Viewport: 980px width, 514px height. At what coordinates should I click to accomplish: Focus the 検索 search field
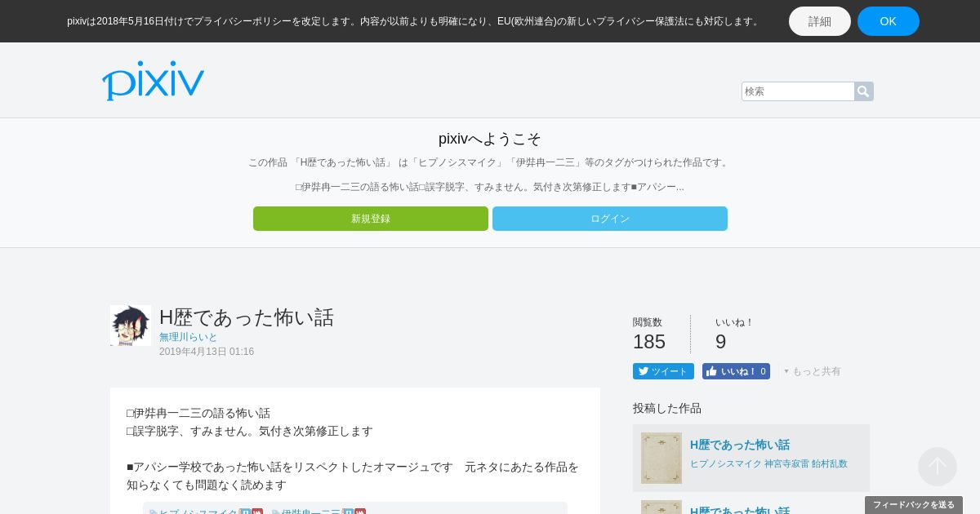tap(798, 91)
